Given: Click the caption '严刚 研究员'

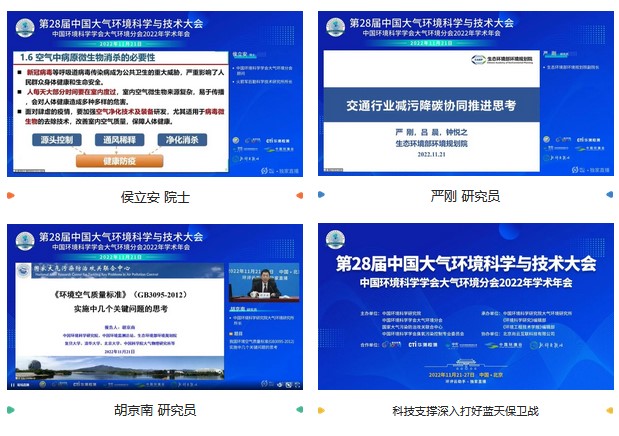Looking at the screenshot, I should tap(465, 196).
